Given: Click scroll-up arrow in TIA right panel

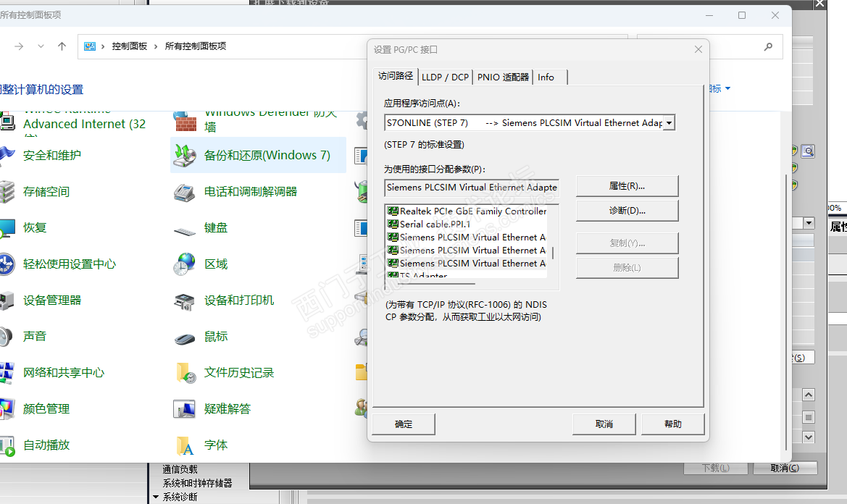Looking at the screenshot, I should 809,395.
